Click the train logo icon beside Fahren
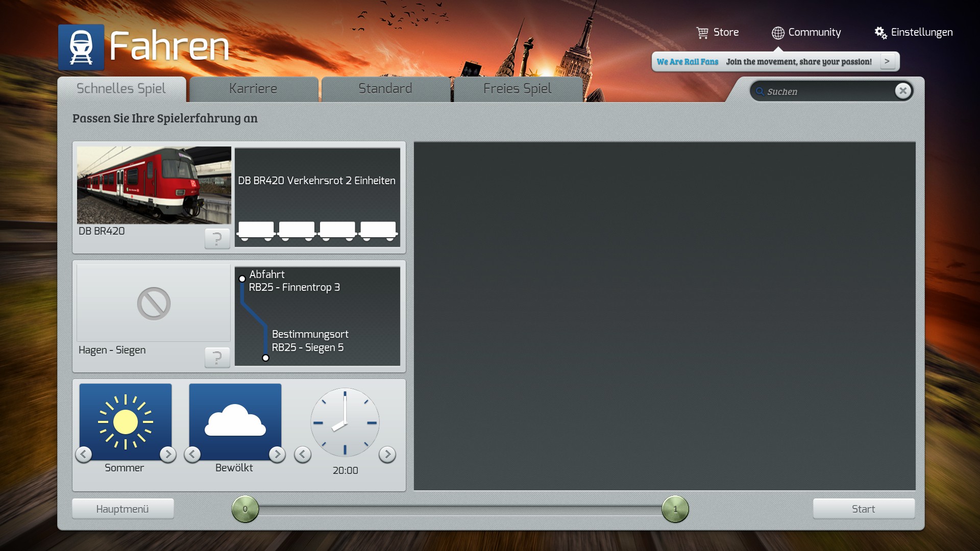980x551 pixels. click(81, 47)
